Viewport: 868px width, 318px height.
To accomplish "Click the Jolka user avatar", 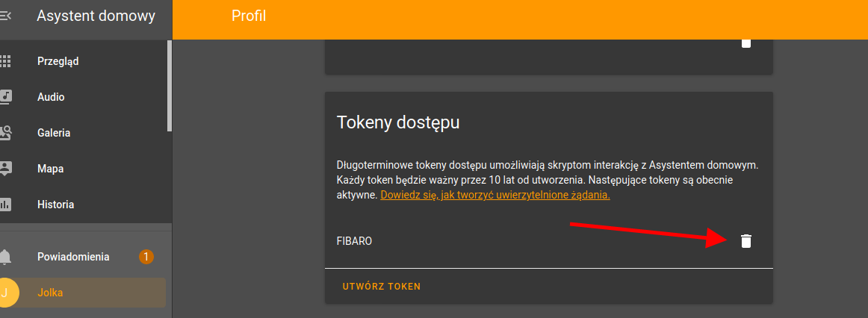I will (x=7, y=293).
